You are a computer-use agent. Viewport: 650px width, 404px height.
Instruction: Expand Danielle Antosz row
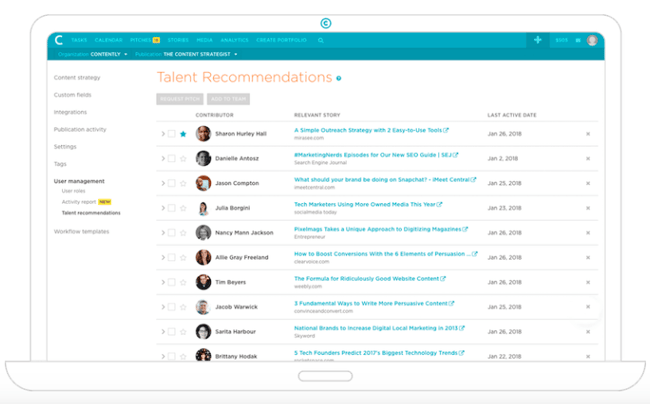(163, 159)
